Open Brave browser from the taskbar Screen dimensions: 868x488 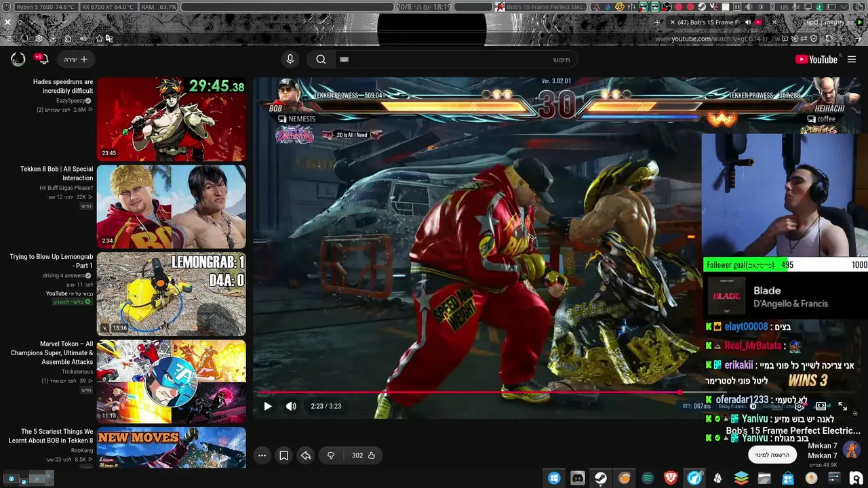tap(671, 478)
